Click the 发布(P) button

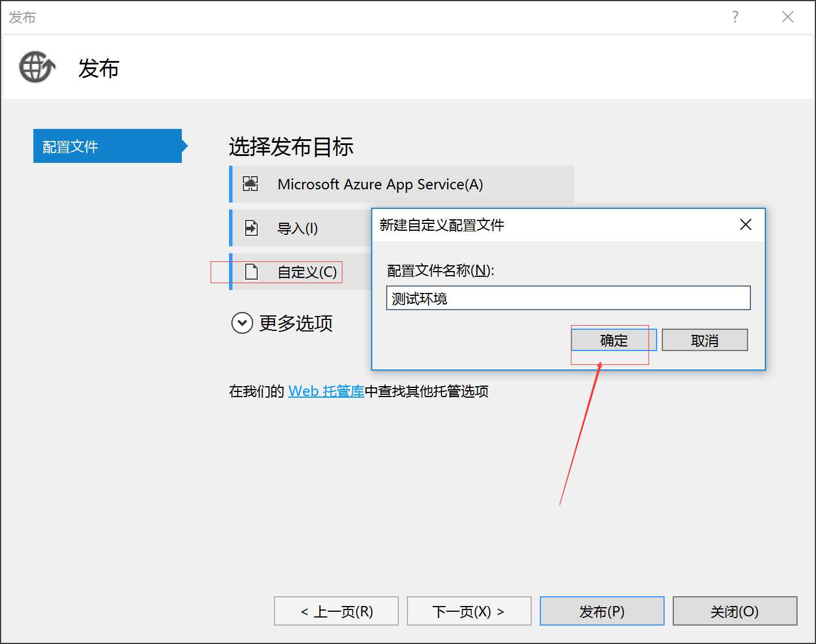[x=602, y=611]
